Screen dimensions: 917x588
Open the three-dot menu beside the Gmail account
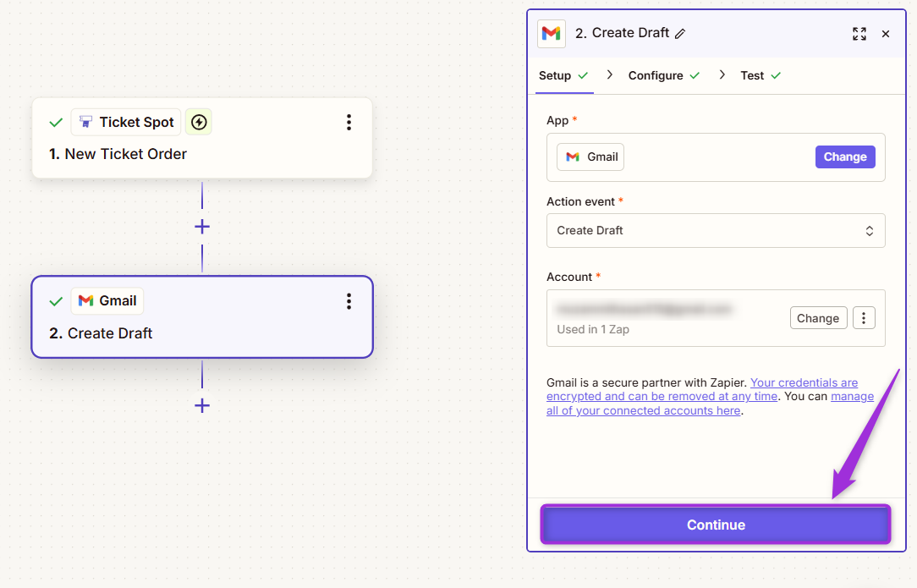click(x=864, y=317)
